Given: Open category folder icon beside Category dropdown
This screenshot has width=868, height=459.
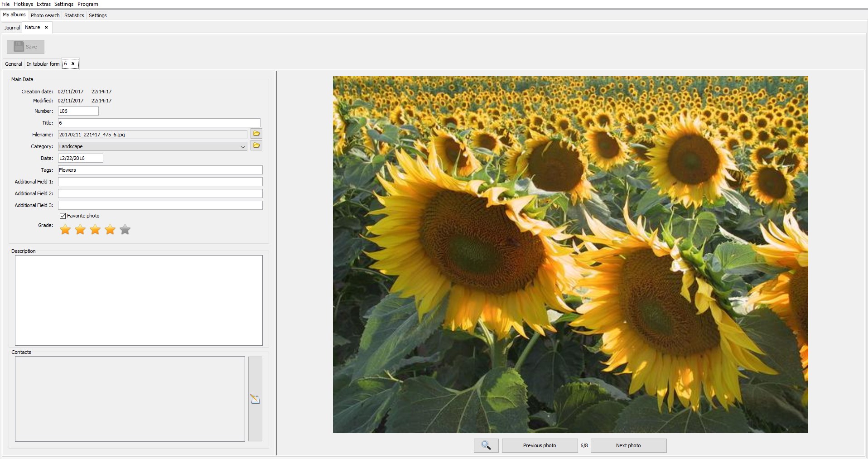Looking at the screenshot, I should [x=256, y=145].
